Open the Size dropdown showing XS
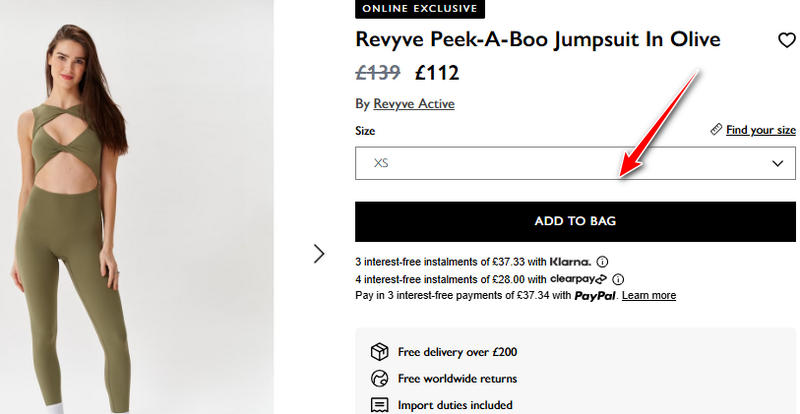The width and height of the screenshot is (800, 414). tap(560, 163)
